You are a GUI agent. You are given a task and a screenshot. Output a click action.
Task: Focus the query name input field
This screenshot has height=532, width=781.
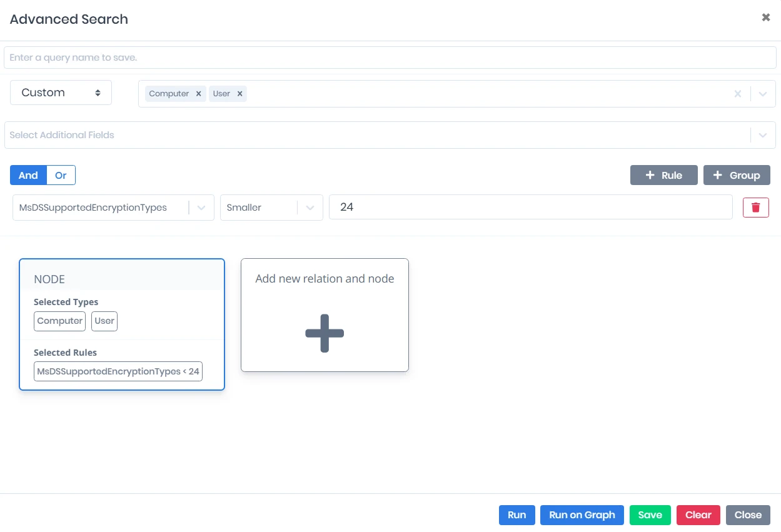[x=390, y=58]
